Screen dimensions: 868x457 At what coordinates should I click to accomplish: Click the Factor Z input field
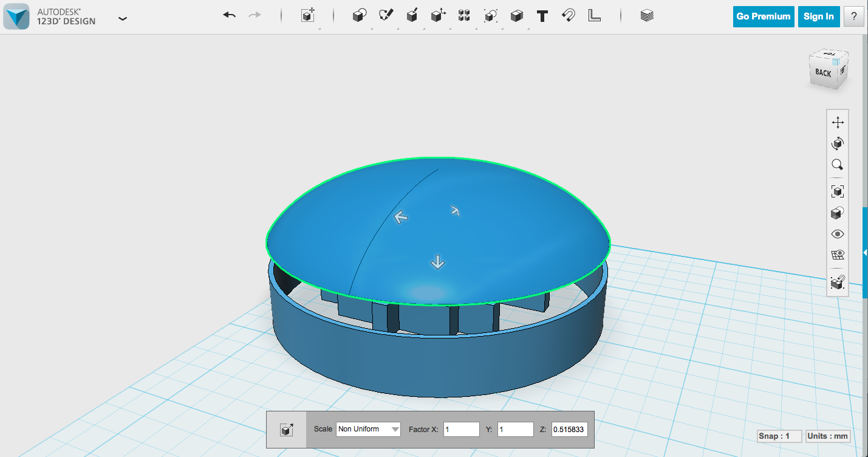569,429
